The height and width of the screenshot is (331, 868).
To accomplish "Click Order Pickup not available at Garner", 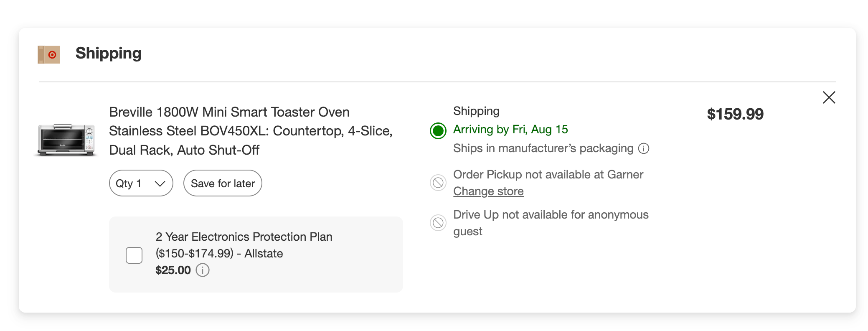I will (548, 174).
